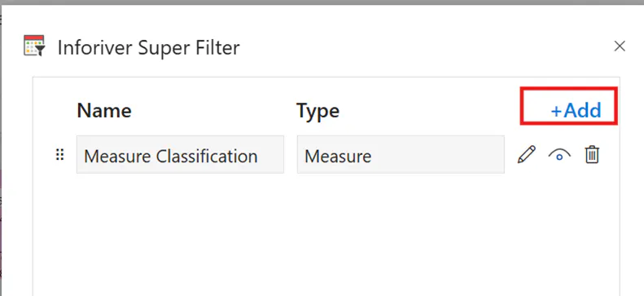Click the funnel calendar icon beside the dialog title

(34, 46)
